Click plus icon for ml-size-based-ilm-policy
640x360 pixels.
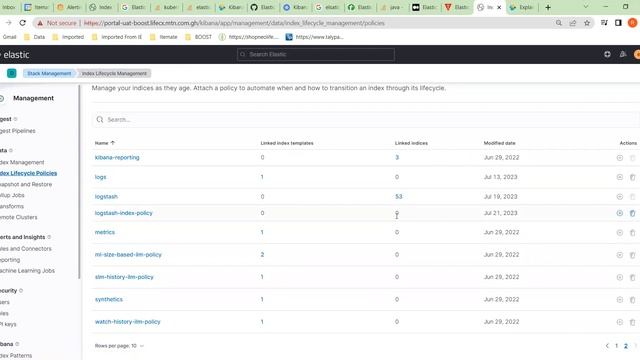pyautogui.click(x=620, y=255)
